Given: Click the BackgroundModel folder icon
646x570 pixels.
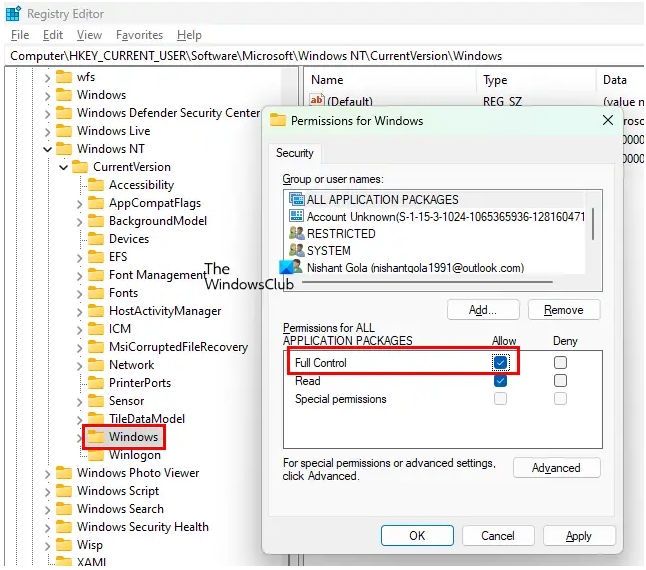Looking at the screenshot, I should click(96, 221).
